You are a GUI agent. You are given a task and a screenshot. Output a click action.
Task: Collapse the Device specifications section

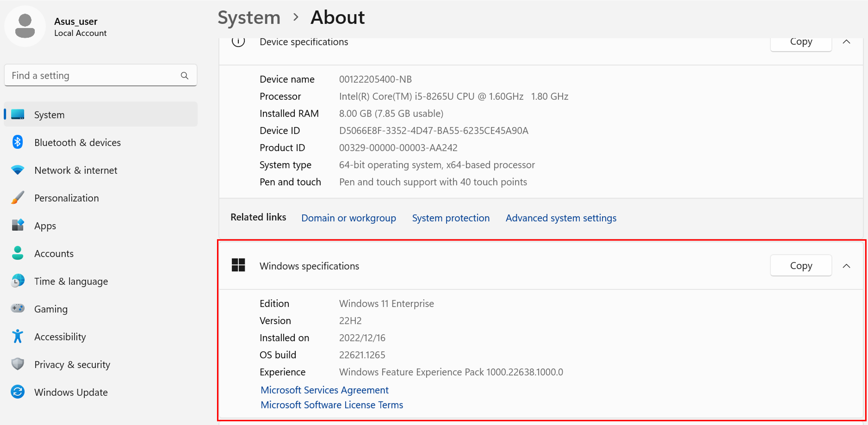point(847,42)
